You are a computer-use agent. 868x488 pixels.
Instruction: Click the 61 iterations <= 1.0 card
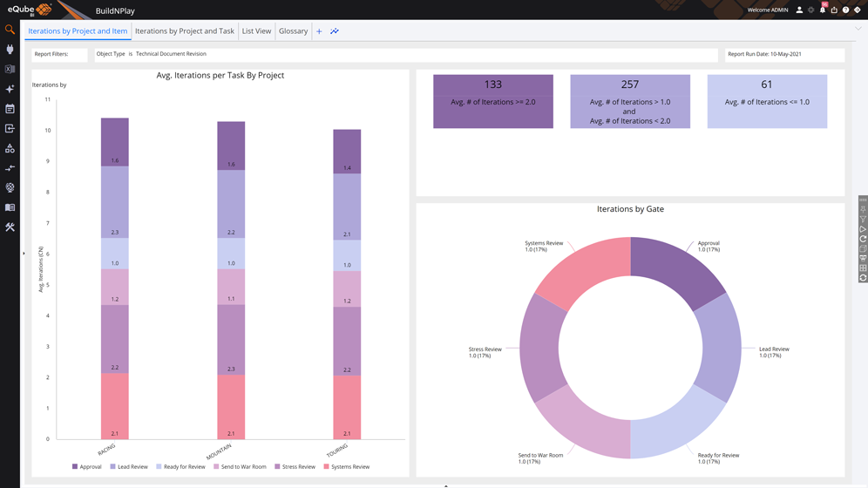767,101
